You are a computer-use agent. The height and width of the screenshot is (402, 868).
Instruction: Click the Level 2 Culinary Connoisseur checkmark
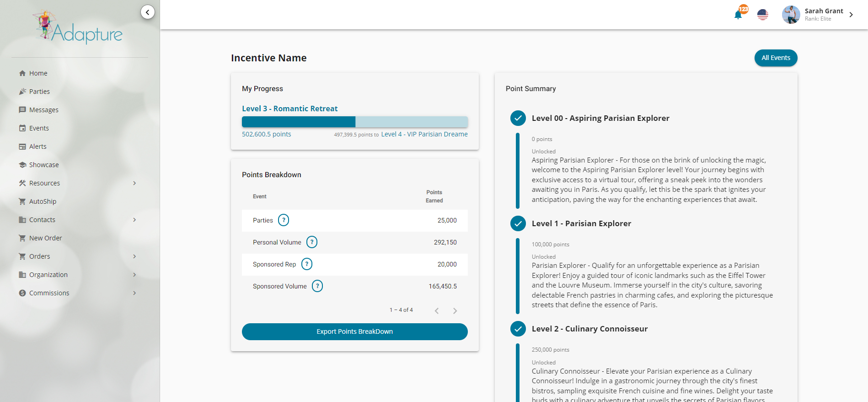518,329
